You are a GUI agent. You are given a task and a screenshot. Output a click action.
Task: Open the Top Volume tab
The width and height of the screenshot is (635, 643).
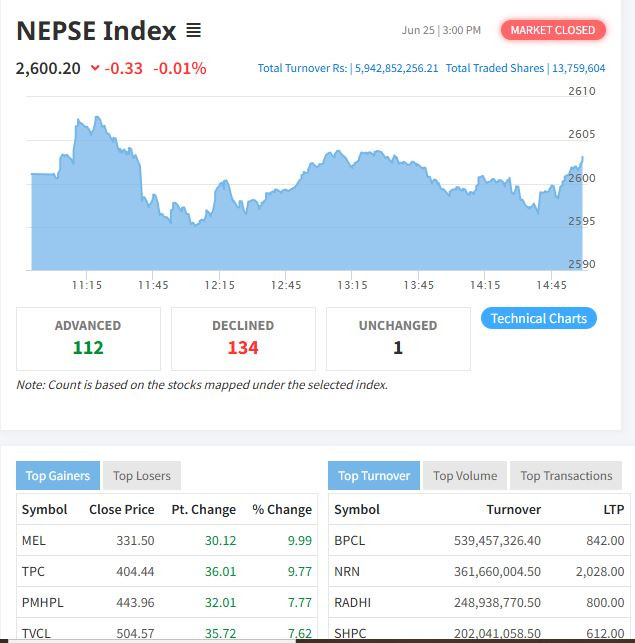pyautogui.click(x=465, y=476)
